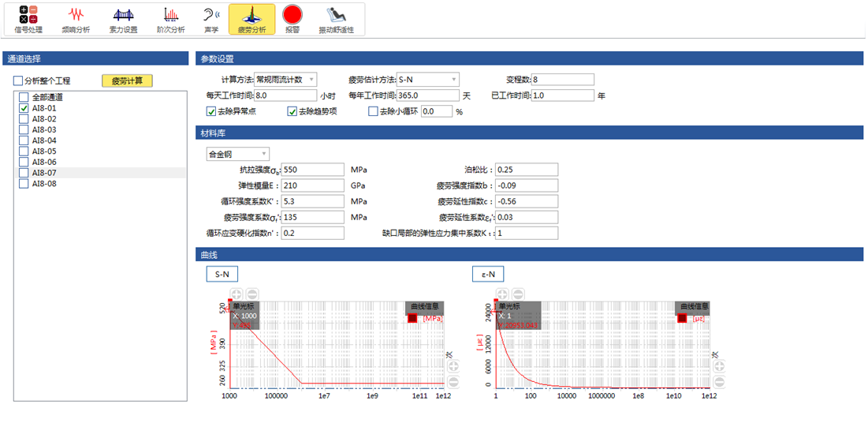Check channel AI8-07

click(x=23, y=173)
